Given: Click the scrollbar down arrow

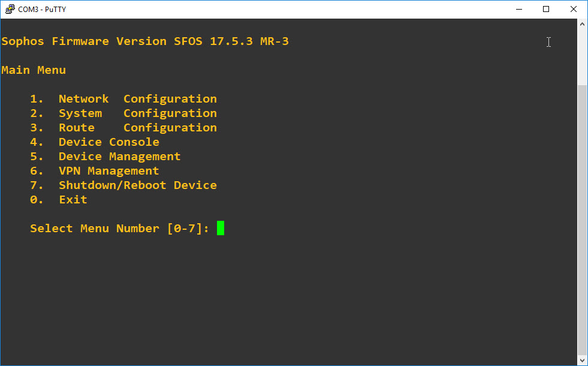Looking at the screenshot, I should (x=582, y=361).
